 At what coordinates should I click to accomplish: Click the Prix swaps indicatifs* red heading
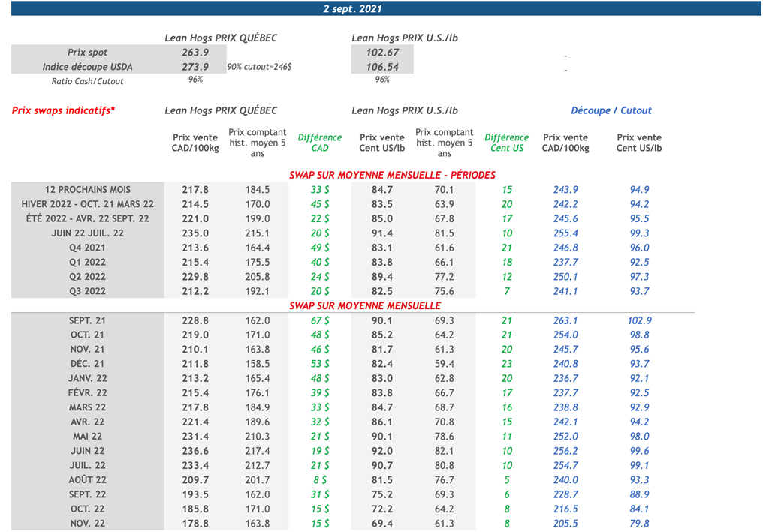pyautogui.click(x=64, y=110)
